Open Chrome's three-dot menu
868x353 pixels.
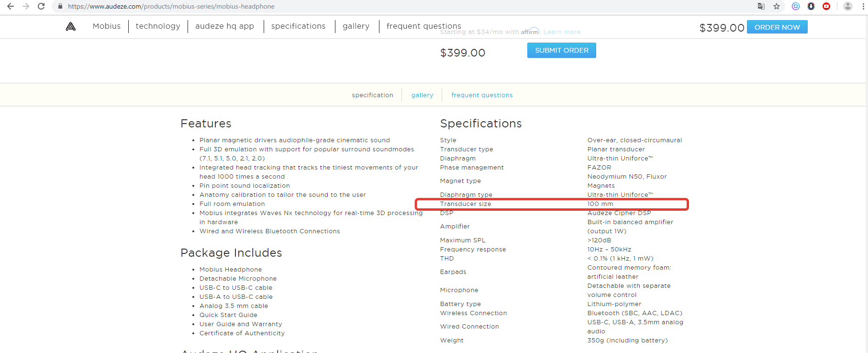tap(863, 6)
